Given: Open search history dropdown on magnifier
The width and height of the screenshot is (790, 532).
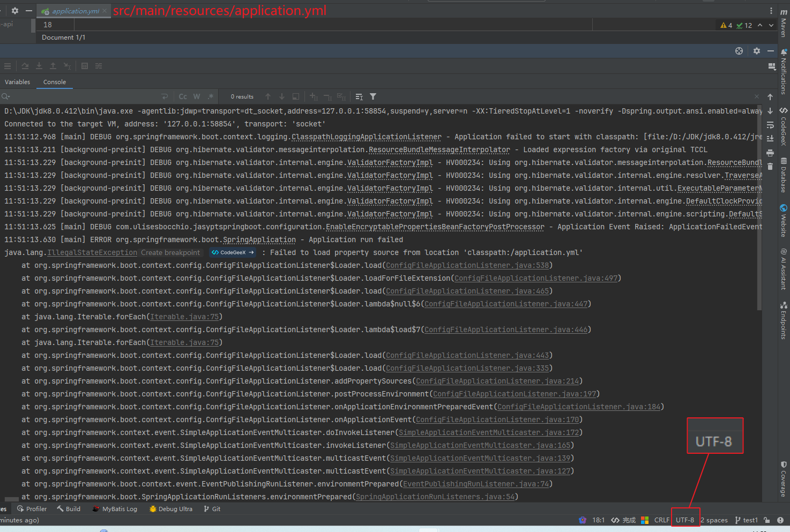Looking at the screenshot, I should click(x=6, y=96).
